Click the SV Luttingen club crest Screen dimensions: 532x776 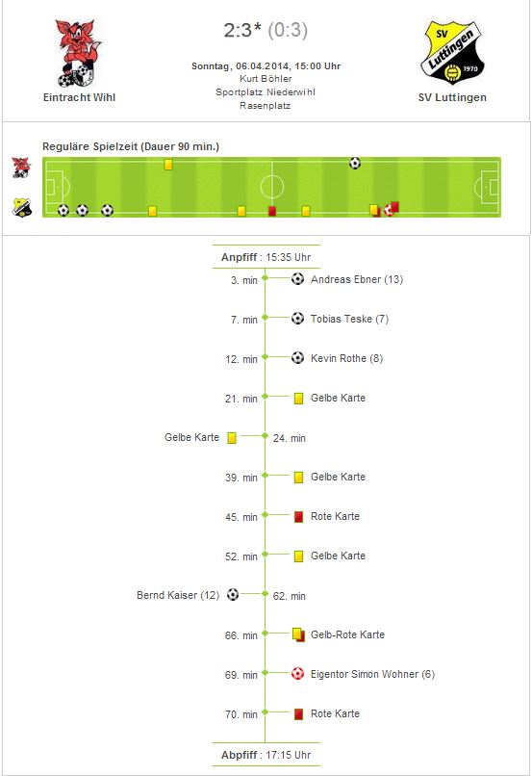coord(452,53)
